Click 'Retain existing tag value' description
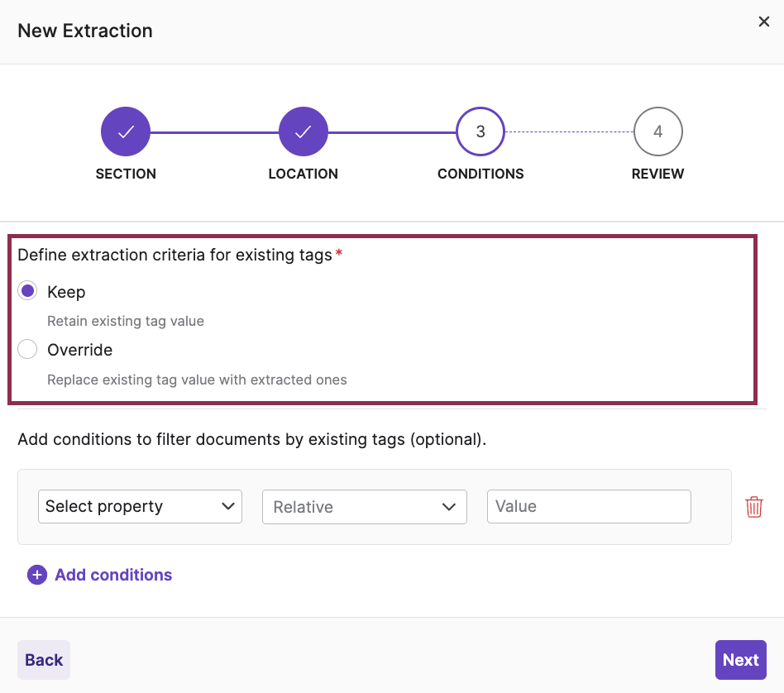784x693 pixels. coord(126,321)
